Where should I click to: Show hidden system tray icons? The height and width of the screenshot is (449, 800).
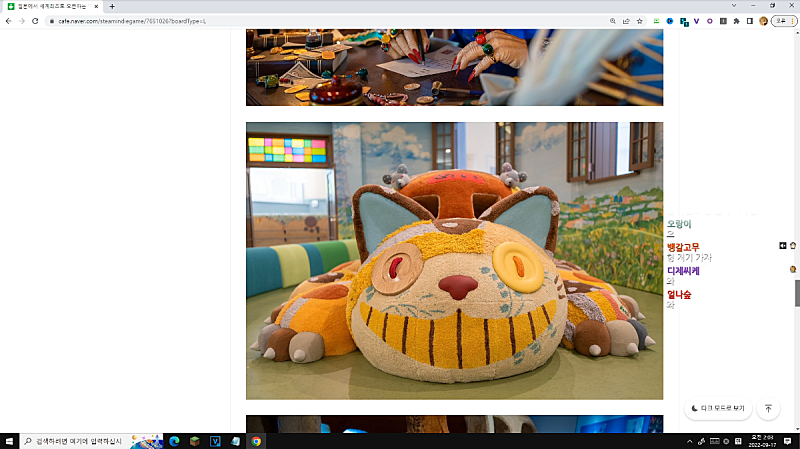click(x=690, y=441)
